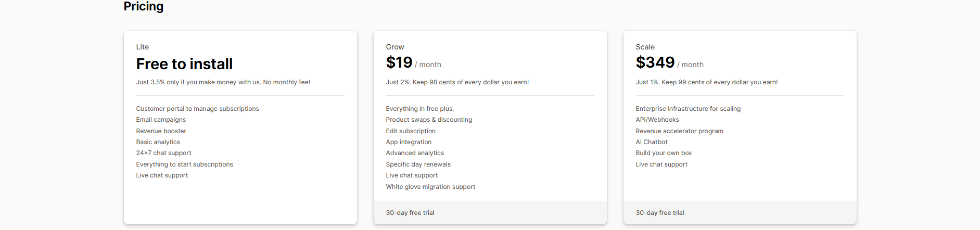980x230 pixels.
Task: Select the "AI Chatbot" feature line
Action: (652, 142)
